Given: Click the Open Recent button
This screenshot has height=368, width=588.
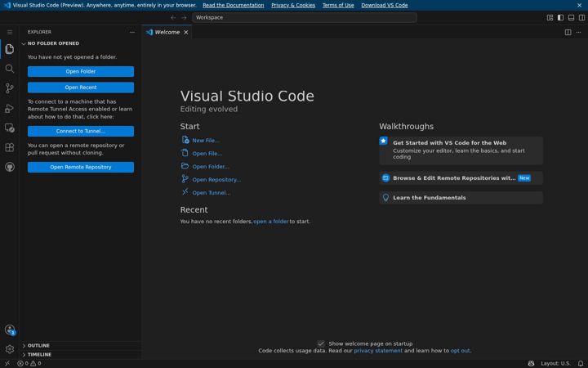Looking at the screenshot, I should 81,88.
